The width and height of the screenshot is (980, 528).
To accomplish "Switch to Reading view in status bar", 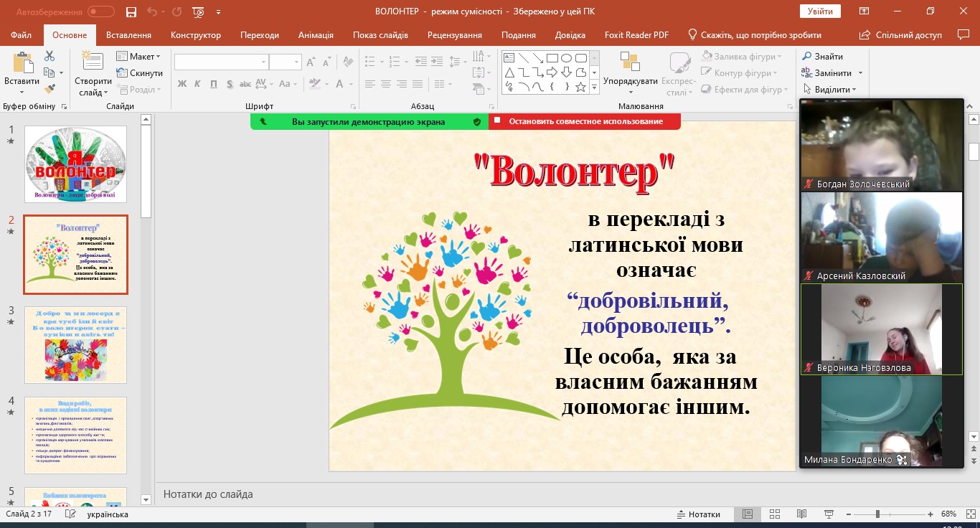I will click(x=801, y=514).
